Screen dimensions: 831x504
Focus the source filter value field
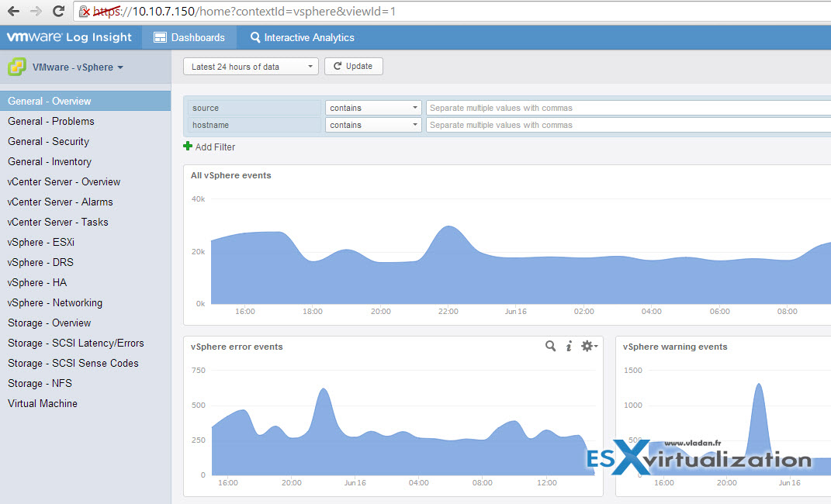click(628, 108)
